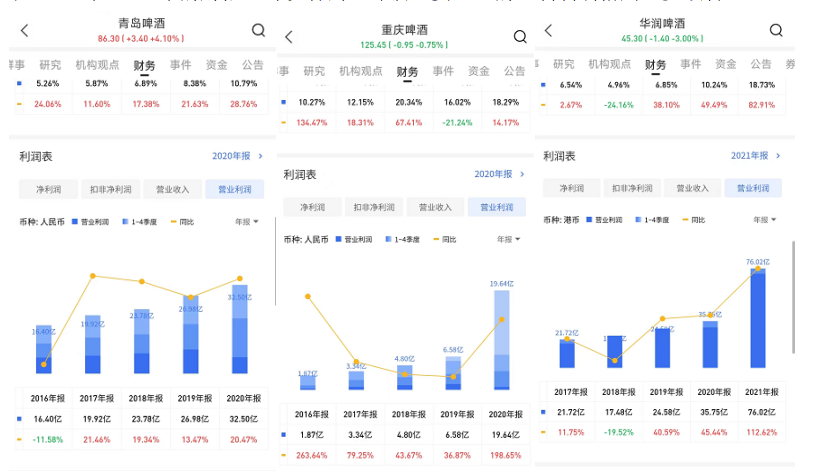
Task: Select 扣非净利润 in the 重庆啤酒 panel
Action: 374,207
